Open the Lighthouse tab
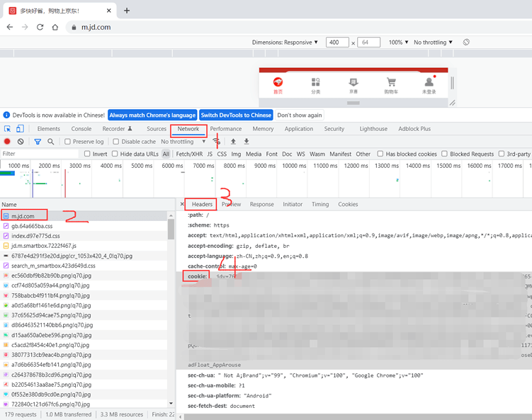 point(373,129)
